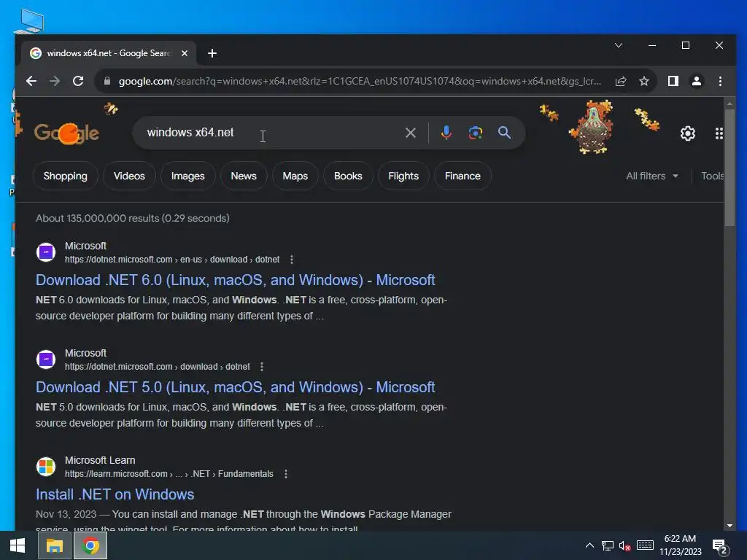Click the page scrollbar's up arrow

coord(729,104)
